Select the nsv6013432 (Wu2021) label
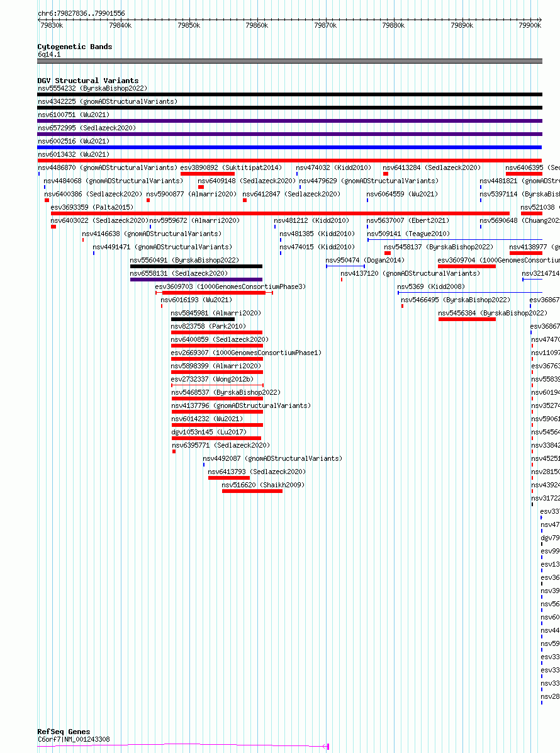 coord(74,154)
